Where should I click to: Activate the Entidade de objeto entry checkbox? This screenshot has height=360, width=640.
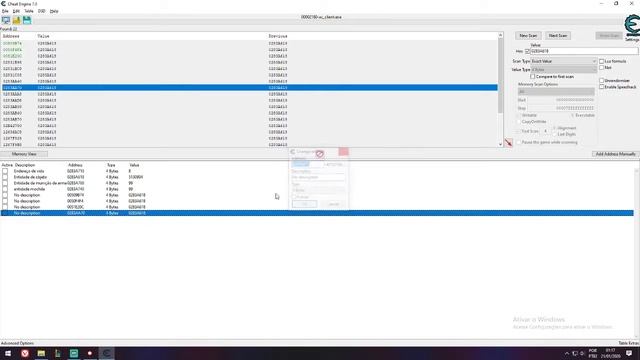tap(5, 178)
